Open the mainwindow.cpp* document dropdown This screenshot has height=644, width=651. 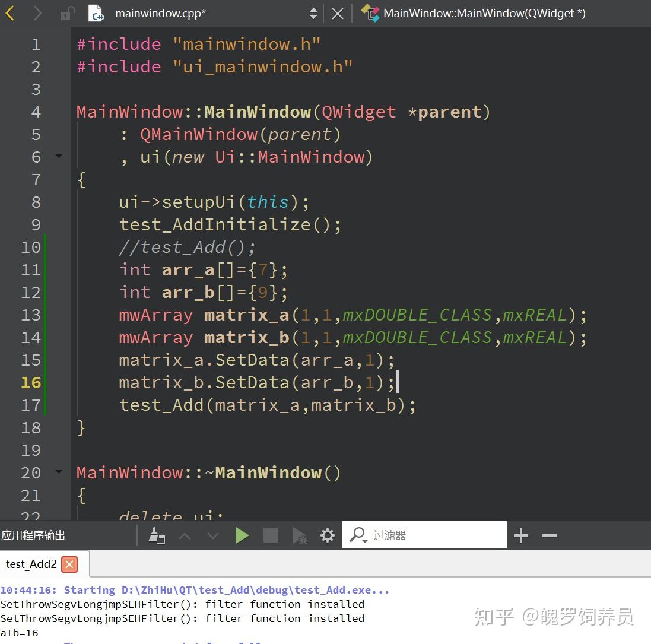(314, 12)
